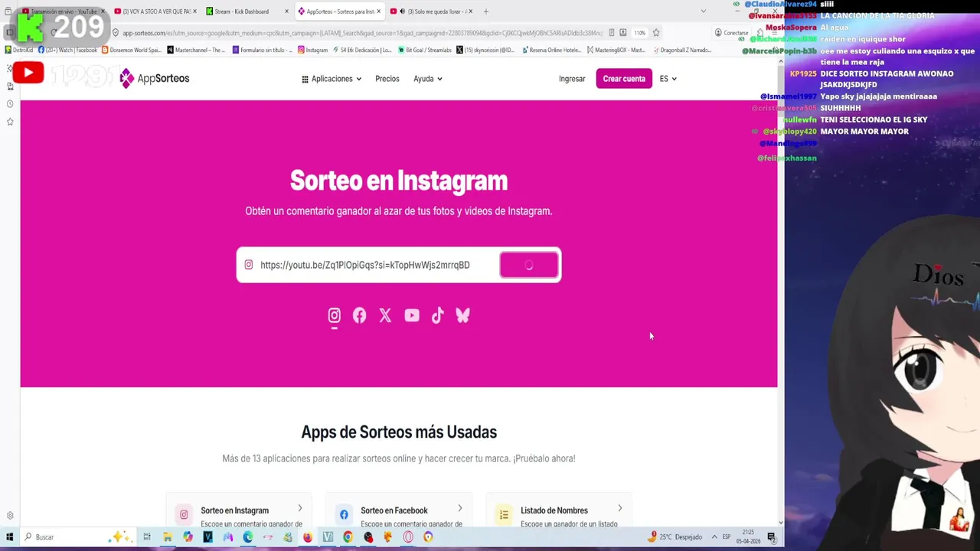Open a new browser tab
Image resolution: width=980 pixels, height=551 pixels.
[x=485, y=11]
